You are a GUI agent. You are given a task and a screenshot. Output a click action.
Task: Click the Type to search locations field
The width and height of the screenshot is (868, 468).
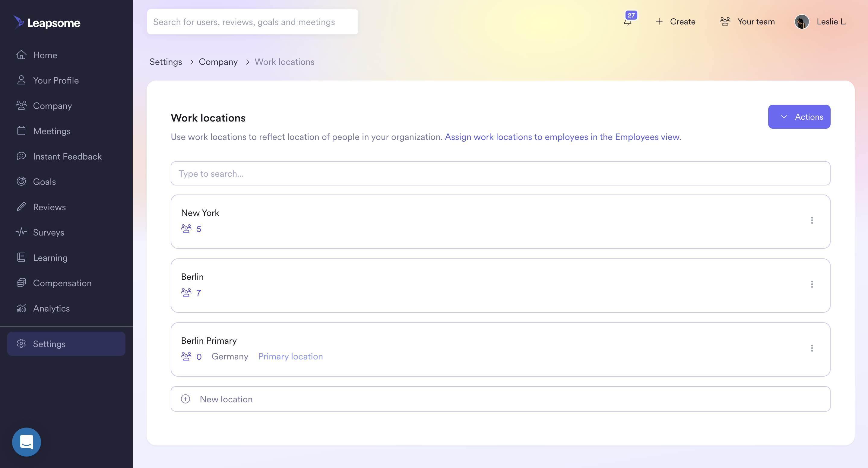click(x=500, y=173)
